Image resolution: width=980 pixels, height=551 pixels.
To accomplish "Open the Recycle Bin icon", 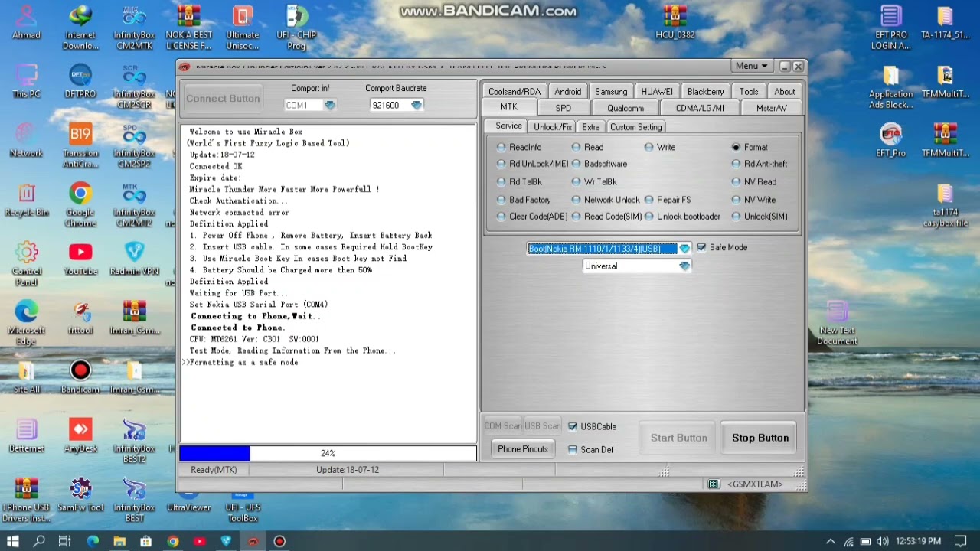I will [26, 199].
